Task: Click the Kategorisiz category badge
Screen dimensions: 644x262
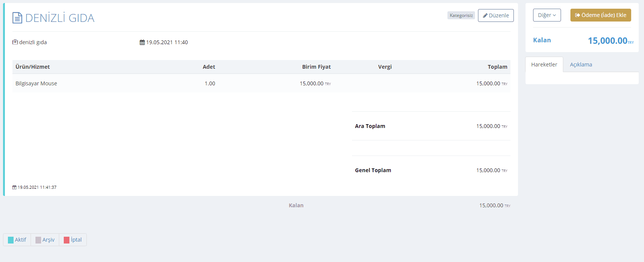Action: pyautogui.click(x=461, y=15)
